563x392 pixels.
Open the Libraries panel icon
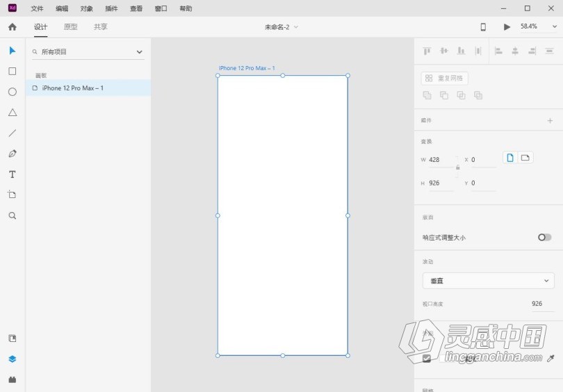pyautogui.click(x=13, y=338)
